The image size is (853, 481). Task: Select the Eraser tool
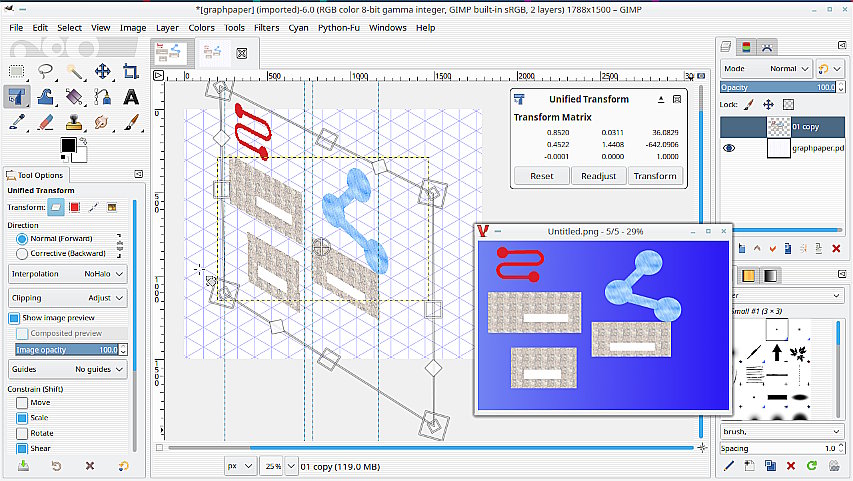pos(45,122)
